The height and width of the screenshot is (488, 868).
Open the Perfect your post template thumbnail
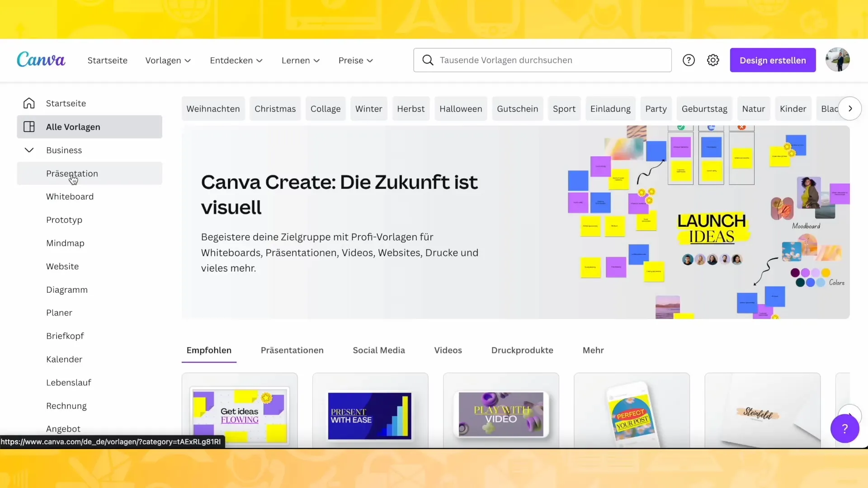632,410
